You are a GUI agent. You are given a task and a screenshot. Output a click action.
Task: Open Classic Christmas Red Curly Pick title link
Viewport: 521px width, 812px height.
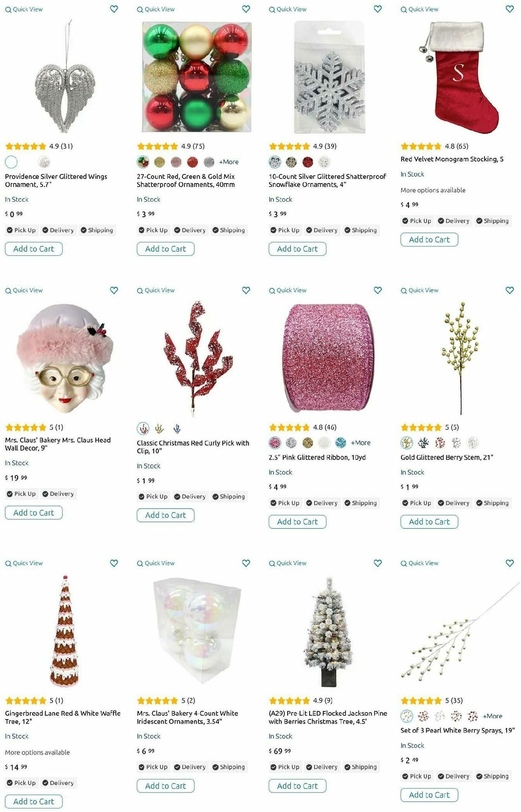(x=193, y=447)
